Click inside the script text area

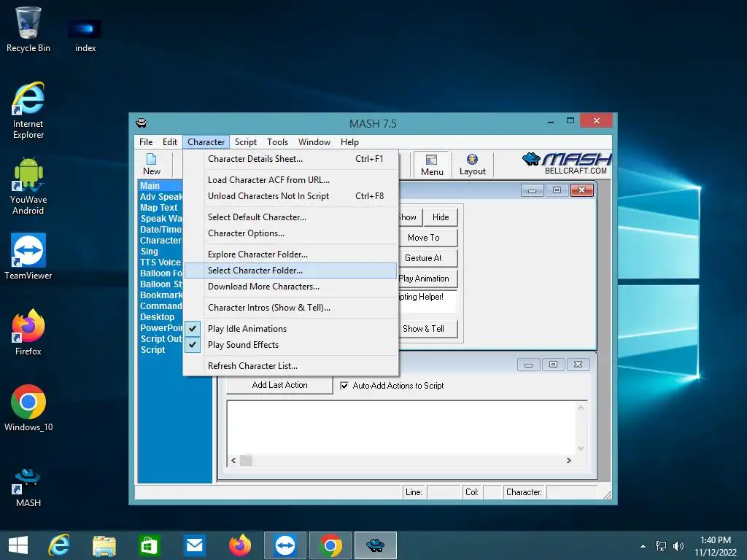coord(402,427)
